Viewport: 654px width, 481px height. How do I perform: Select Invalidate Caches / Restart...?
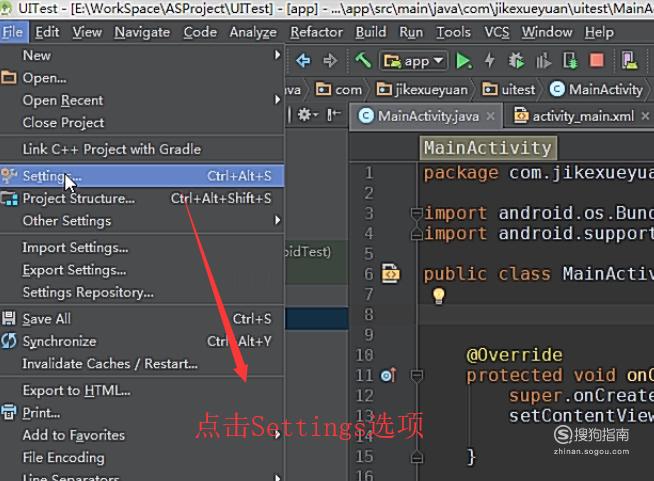(x=142, y=364)
